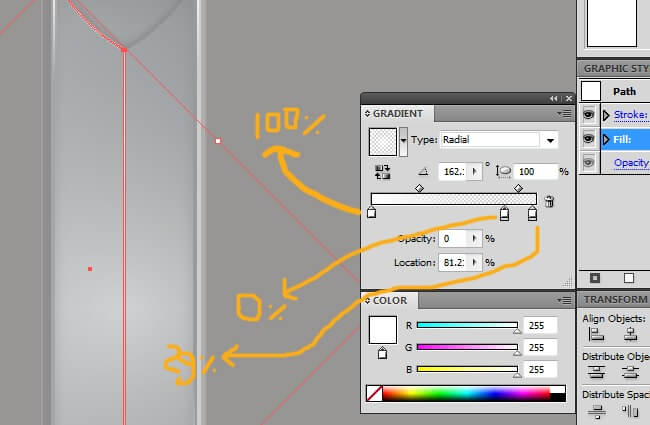Delete selected gradient stop with trash icon
The width and height of the screenshot is (650, 425).
tap(549, 201)
